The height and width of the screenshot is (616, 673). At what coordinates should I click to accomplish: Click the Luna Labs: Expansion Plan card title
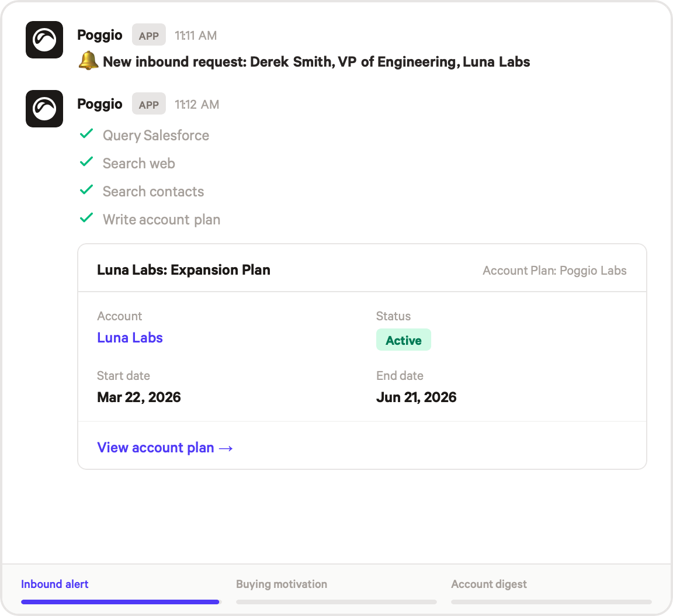[x=183, y=270]
